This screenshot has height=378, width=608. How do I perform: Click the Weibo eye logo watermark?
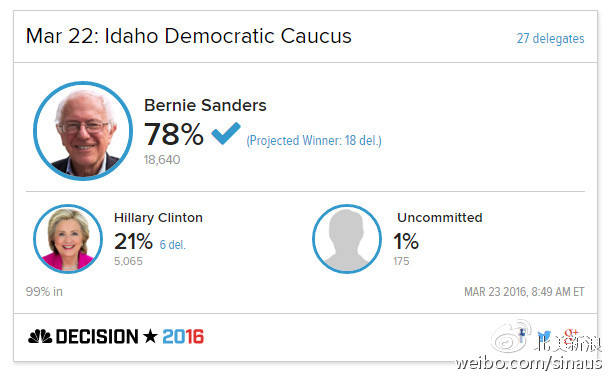click(511, 336)
